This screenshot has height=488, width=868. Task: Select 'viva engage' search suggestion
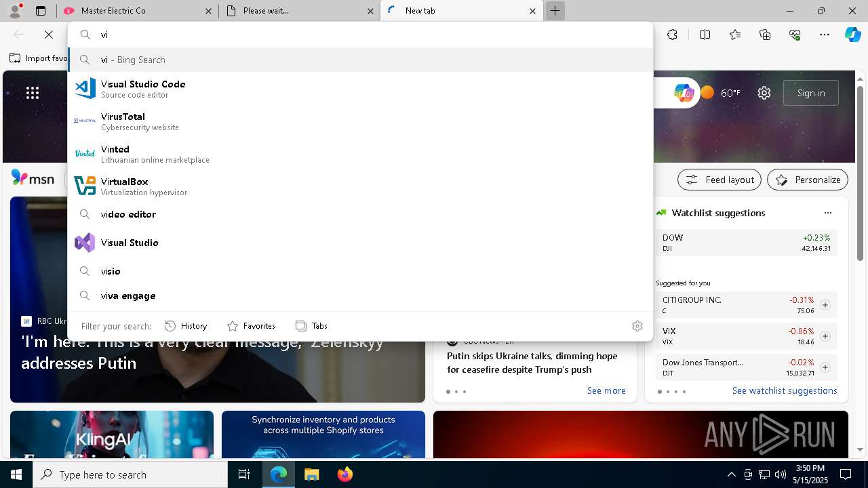360,296
